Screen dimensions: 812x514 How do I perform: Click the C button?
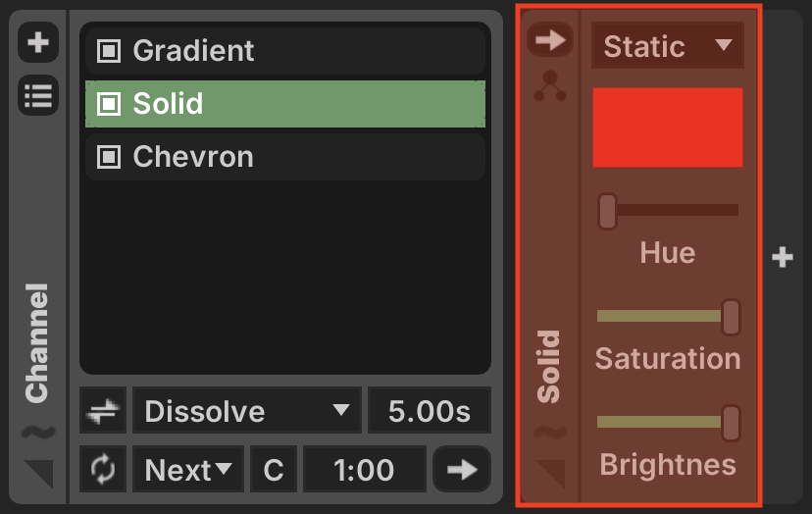pyautogui.click(x=274, y=469)
